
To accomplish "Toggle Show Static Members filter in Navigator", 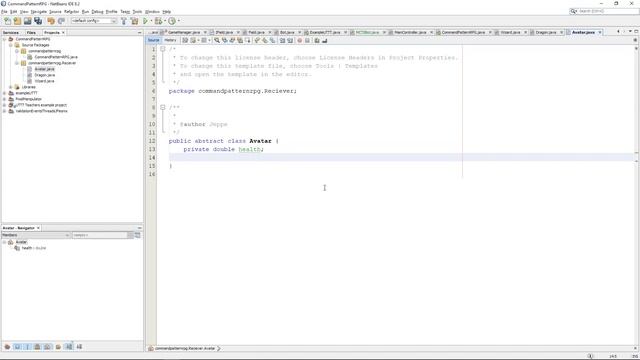I will tap(27, 347).
